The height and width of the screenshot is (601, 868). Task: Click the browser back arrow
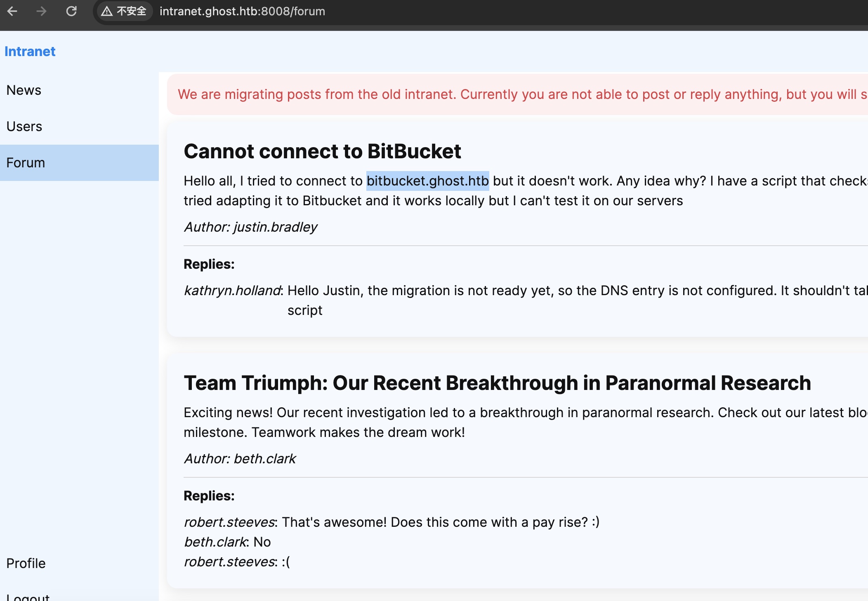coord(12,11)
